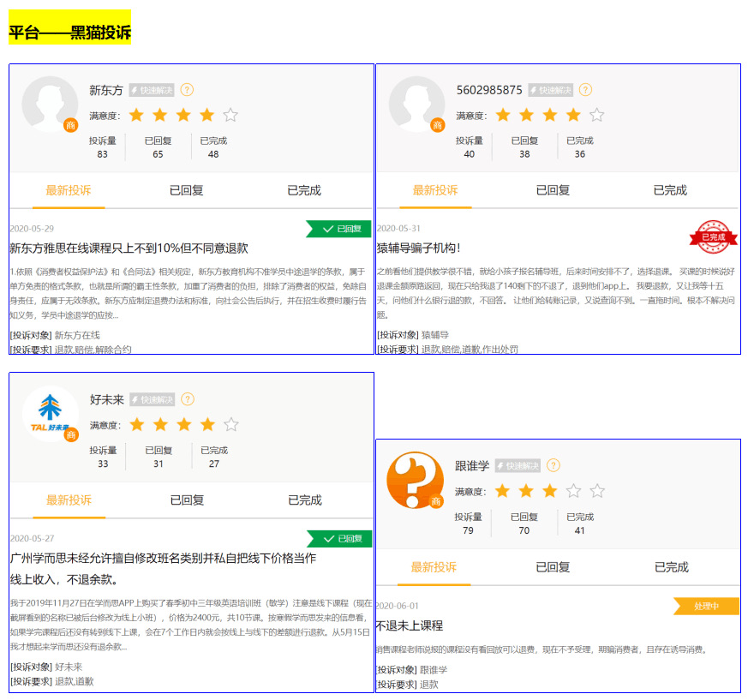Open the 好未来 TAL logo avatar

[x=51, y=414]
